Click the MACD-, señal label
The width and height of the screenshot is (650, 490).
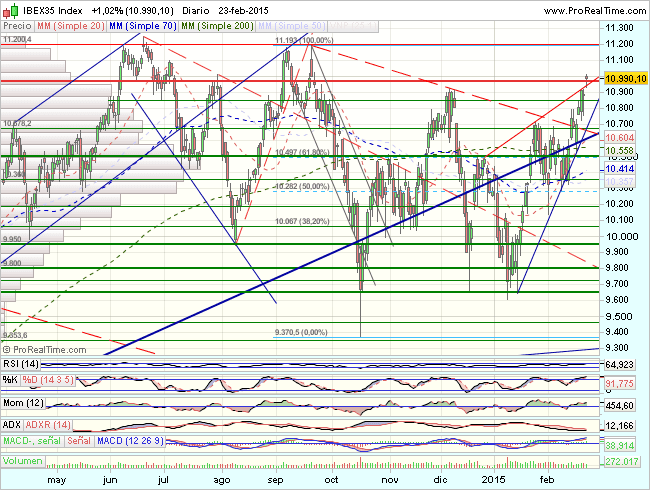pos(32,441)
